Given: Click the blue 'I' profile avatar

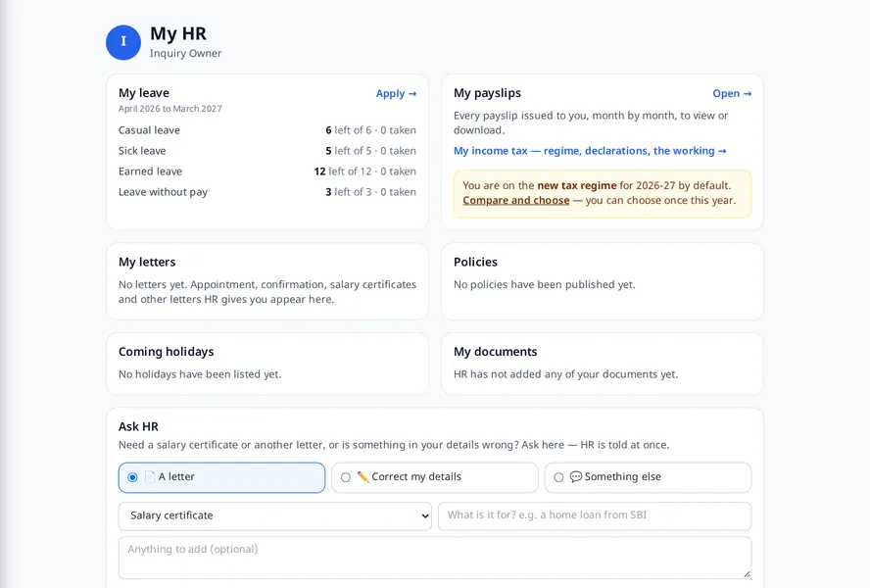Looking at the screenshot, I should point(123,42).
